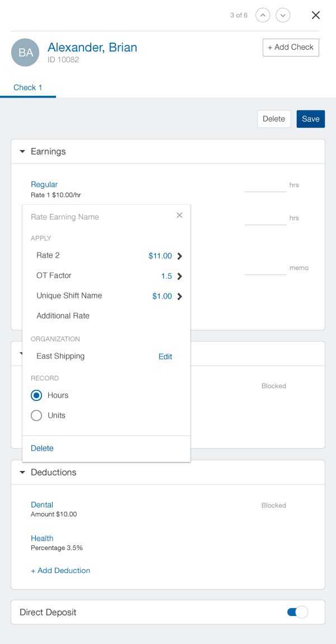Screen dimensions: 336x644
Task: Collapse the Earnings section
Action: tap(22, 152)
